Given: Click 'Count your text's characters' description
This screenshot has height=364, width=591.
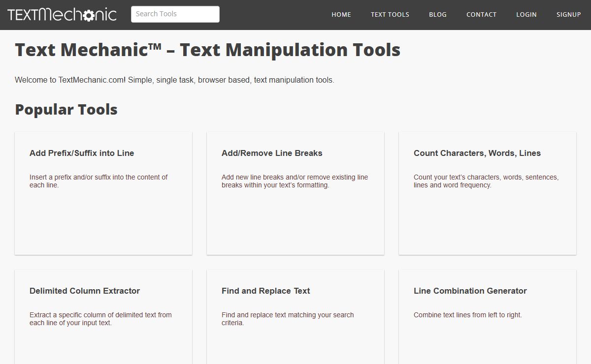Looking at the screenshot, I should point(486,181).
